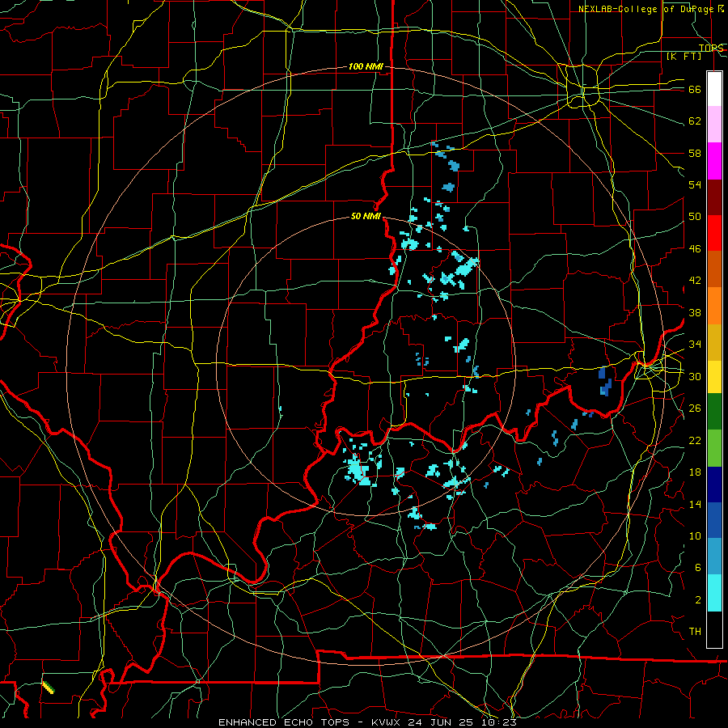Viewport: 728px width, 728px height.
Task: Click the dark green legend swatch
Action: click(x=714, y=412)
